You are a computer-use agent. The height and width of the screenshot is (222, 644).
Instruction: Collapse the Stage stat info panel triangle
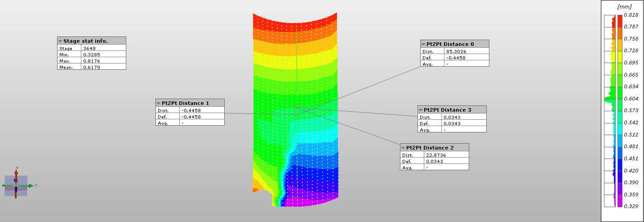tap(60, 41)
